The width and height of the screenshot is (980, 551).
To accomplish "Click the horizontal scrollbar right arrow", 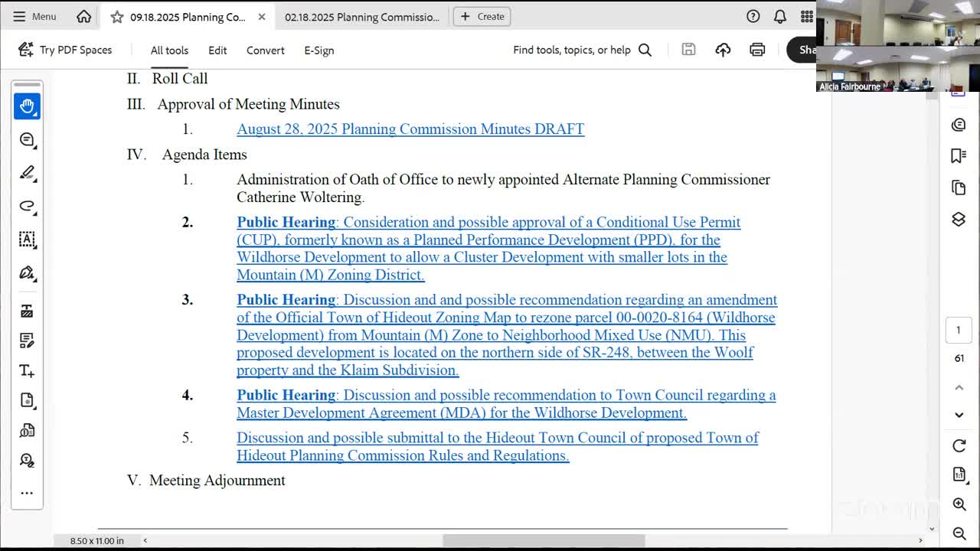I will (920, 540).
